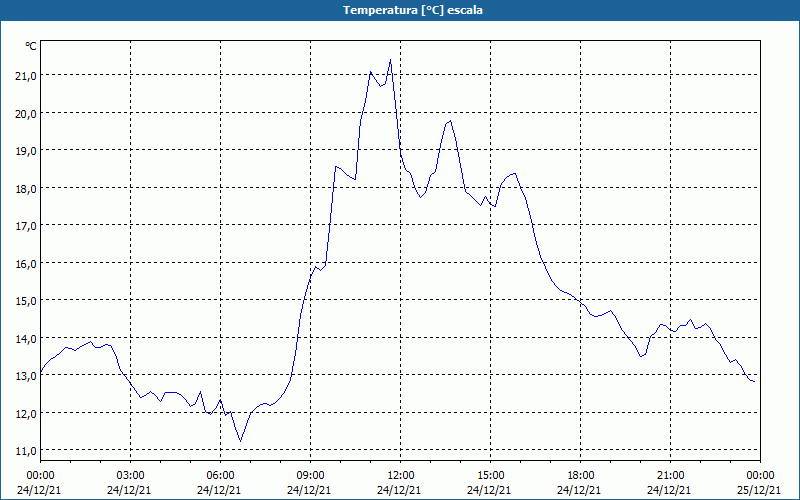Click the 09:00 time label
This screenshot has width=800, height=500.
(310, 476)
